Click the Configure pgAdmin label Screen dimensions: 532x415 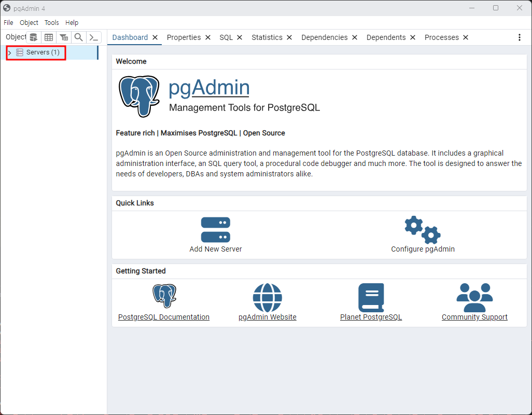click(x=423, y=249)
